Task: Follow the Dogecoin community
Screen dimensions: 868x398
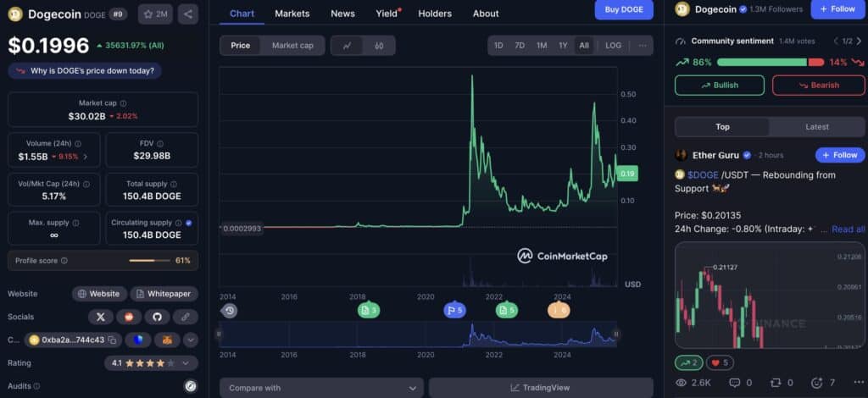Action: [837, 9]
